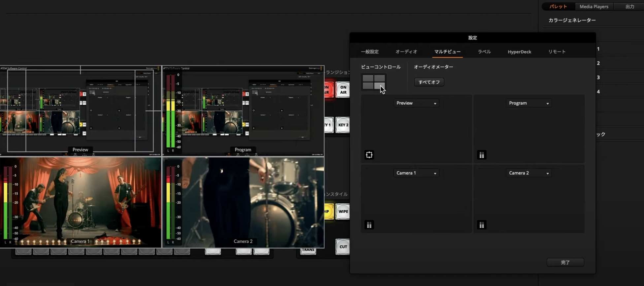Open the Program source dropdown
The width and height of the screenshot is (644, 286).
tap(529, 103)
